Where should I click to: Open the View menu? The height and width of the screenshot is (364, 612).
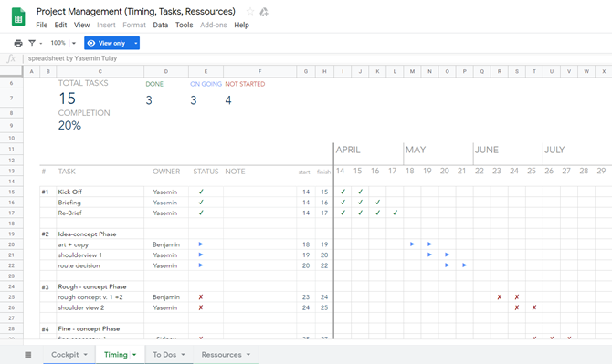[81, 25]
